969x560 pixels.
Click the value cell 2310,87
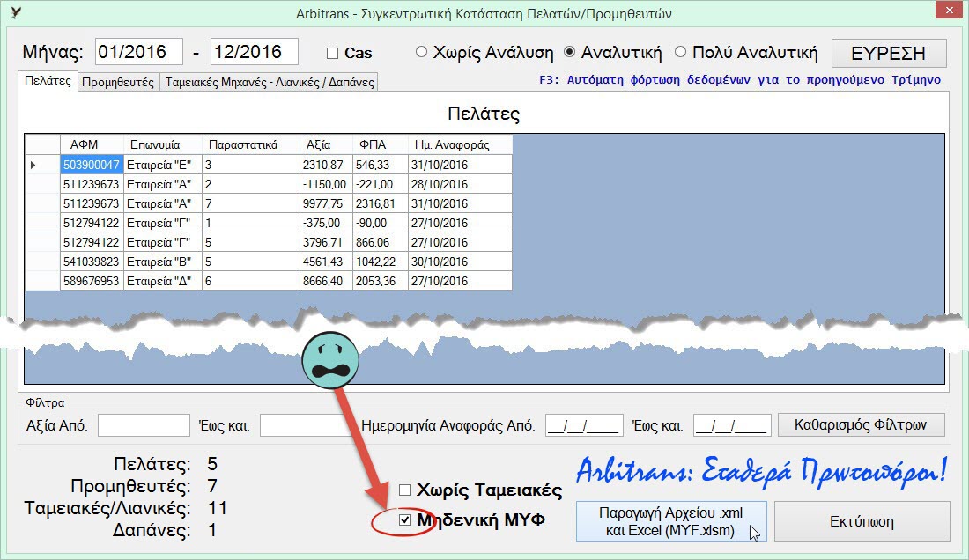pos(326,165)
